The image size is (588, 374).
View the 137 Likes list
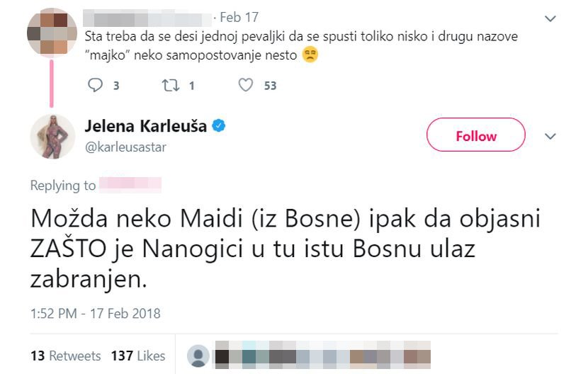(x=138, y=356)
